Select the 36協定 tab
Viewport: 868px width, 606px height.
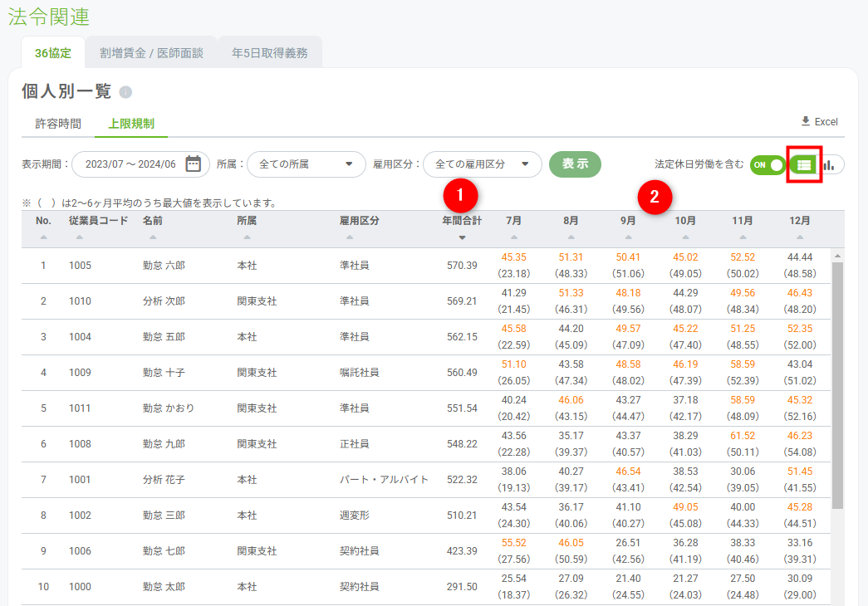pos(53,53)
